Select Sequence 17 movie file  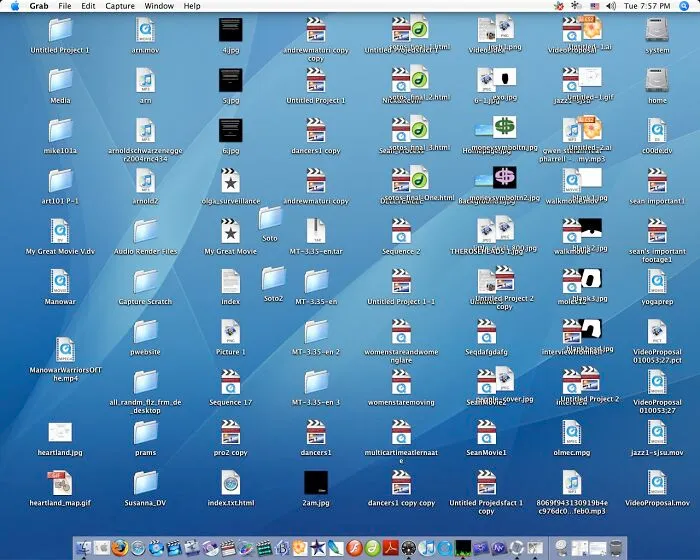[231, 382]
